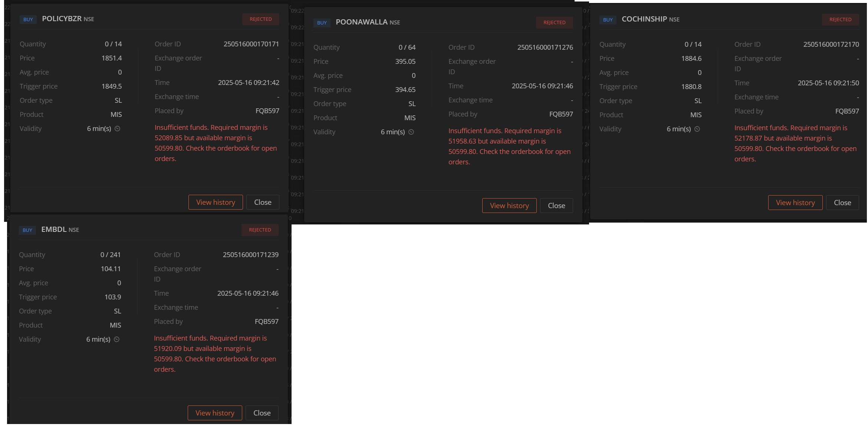The height and width of the screenshot is (427, 868).
Task: Click validity clock icon in COCHINSHIP order
Action: pos(697,129)
